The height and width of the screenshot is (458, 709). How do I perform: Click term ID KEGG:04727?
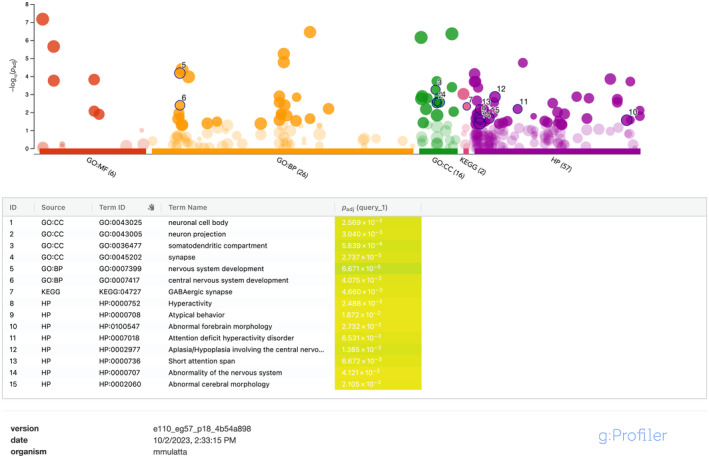coord(120,292)
